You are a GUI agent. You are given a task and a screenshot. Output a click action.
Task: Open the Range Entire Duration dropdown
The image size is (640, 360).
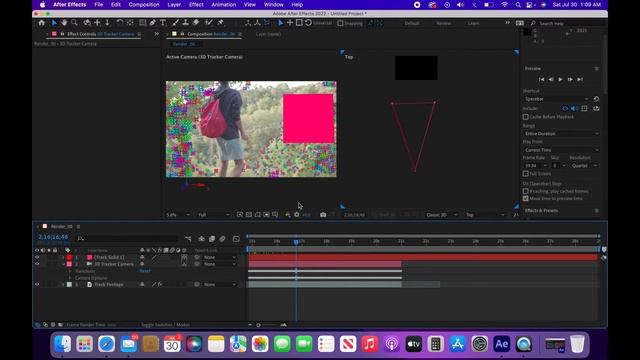tap(561, 133)
